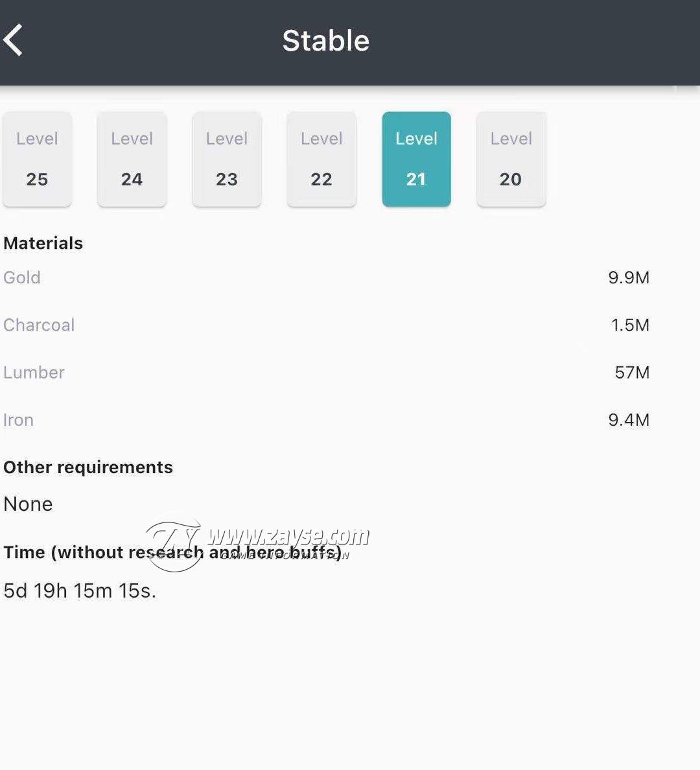The height and width of the screenshot is (770, 700).
Task: Select the Iron material label
Action: (18, 420)
